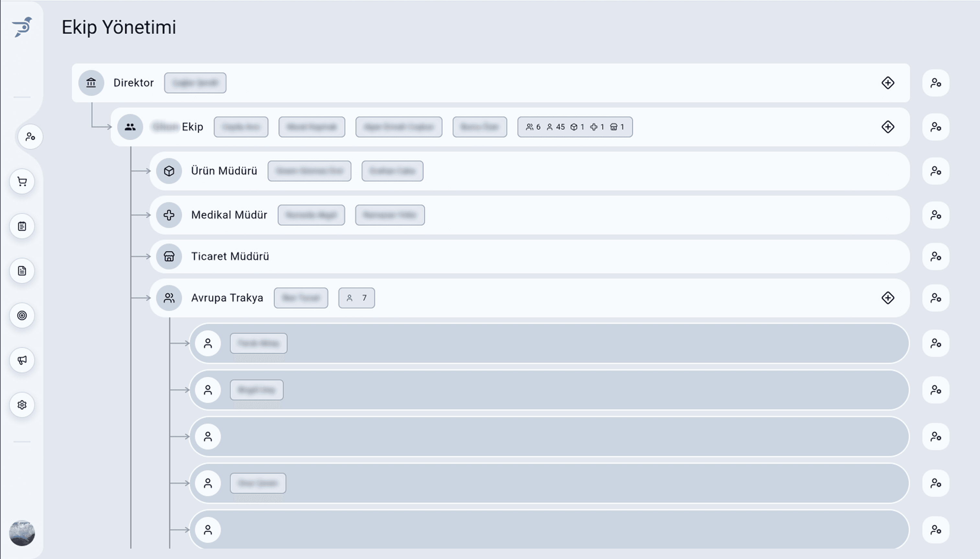Open the clipboard tasks sidebar icon
This screenshot has width=980, height=559.
(22, 226)
